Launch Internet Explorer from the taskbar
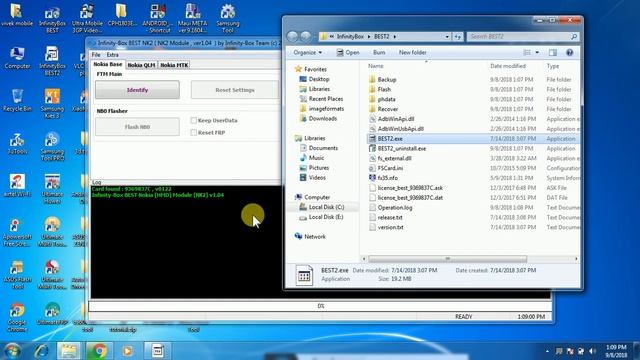The width and height of the screenshot is (640, 360). coord(41,351)
